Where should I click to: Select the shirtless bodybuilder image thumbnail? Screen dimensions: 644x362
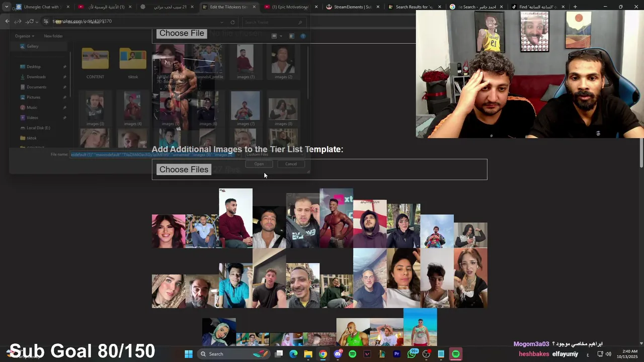point(336,219)
